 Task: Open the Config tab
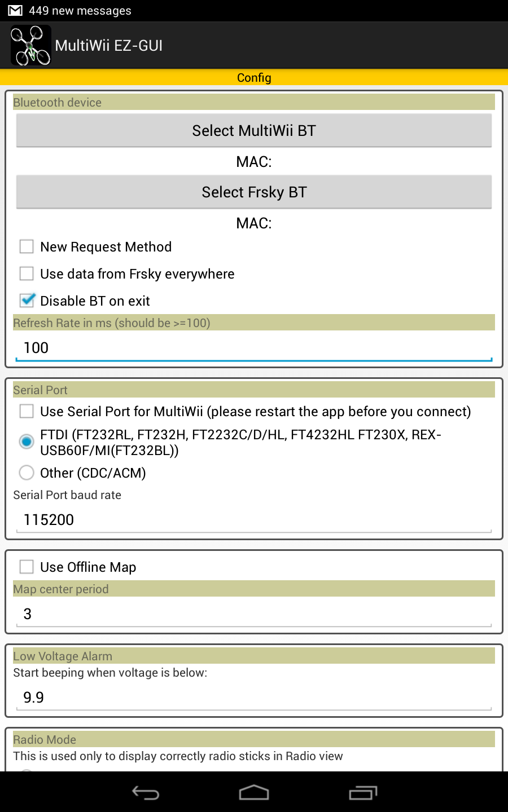[x=254, y=77]
